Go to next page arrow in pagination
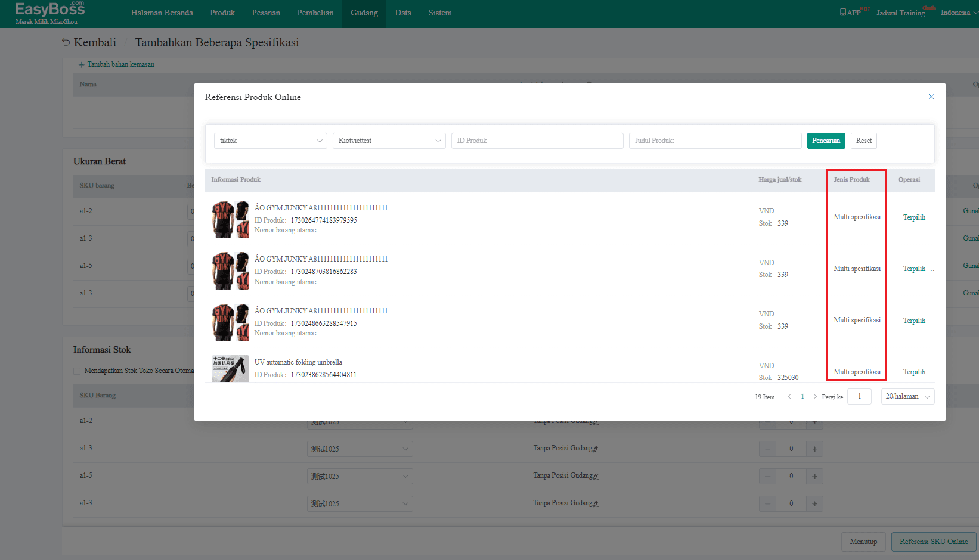Image resolution: width=979 pixels, height=560 pixels. pos(815,397)
